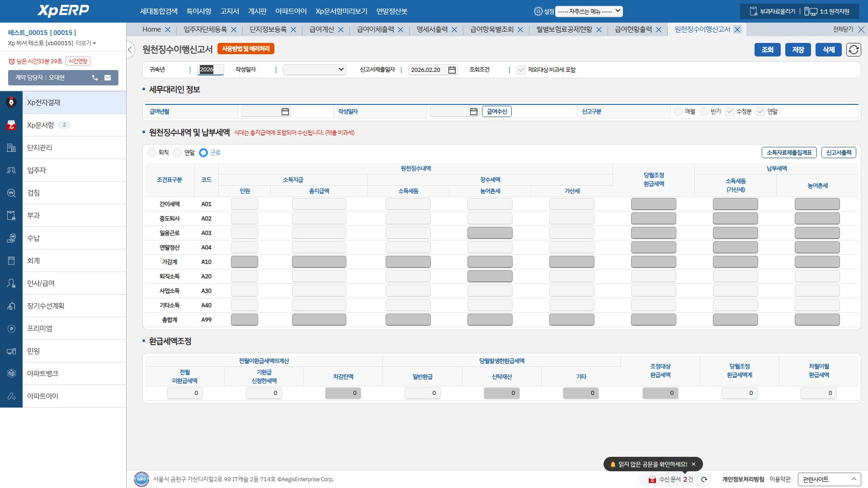Click the 소득자료제출집계표 button
Screen dimensions: 868x488
pos(789,153)
